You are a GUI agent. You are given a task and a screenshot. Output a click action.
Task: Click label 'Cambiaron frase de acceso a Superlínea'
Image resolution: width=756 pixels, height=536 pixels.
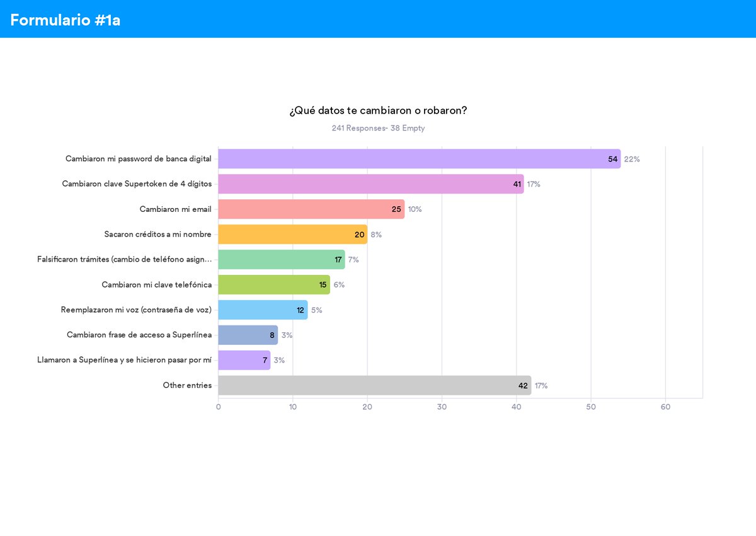click(139, 335)
